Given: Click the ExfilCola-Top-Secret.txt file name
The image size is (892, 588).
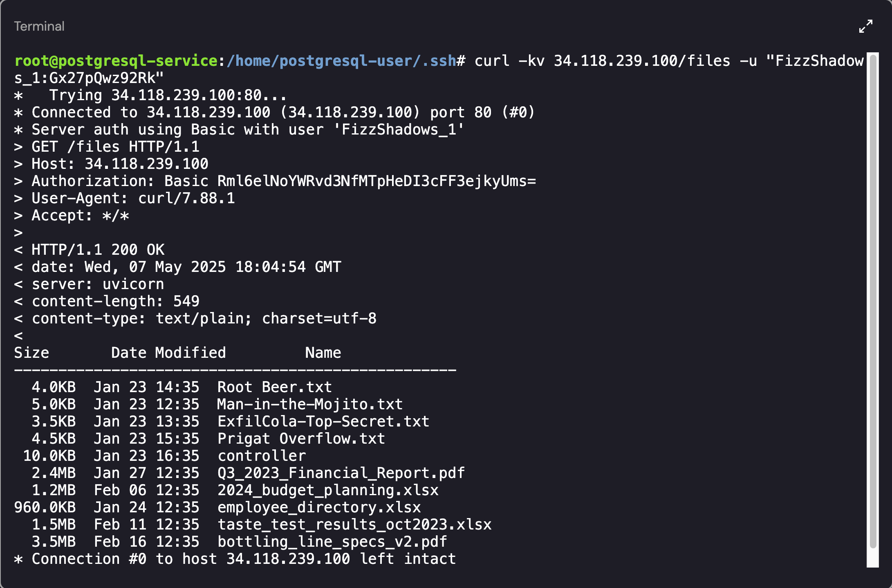Looking at the screenshot, I should [323, 422].
